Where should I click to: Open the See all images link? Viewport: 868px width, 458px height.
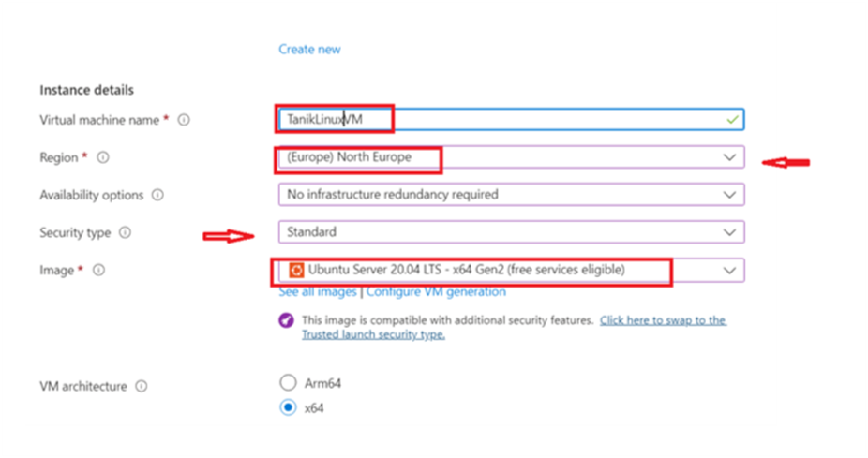click(x=318, y=292)
